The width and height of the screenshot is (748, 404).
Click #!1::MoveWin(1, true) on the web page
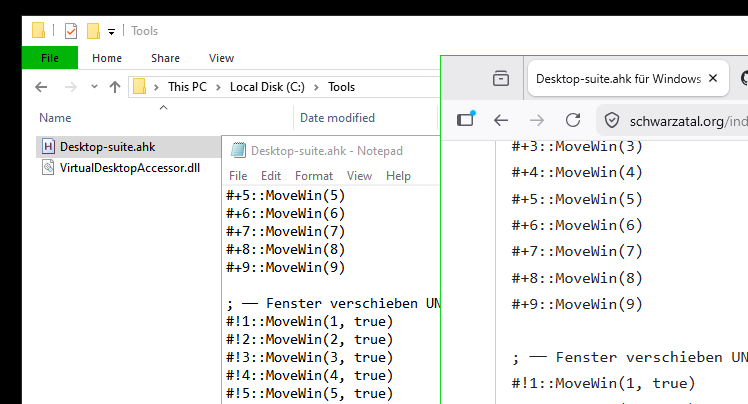point(603,383)
